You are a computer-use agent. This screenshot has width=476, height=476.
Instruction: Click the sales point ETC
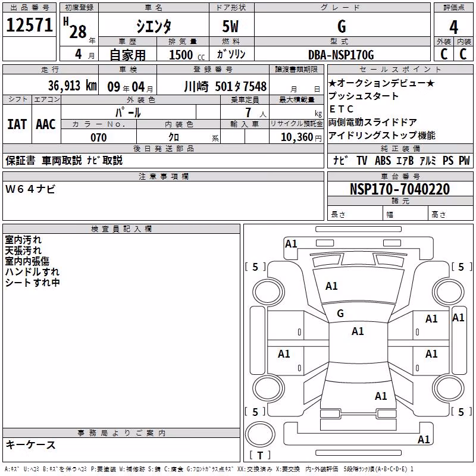click(x=342, y=109)
